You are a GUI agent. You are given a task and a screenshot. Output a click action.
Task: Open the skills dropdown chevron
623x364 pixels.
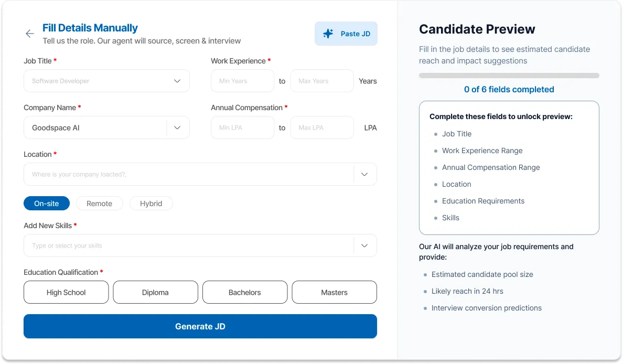click(364, 245)
